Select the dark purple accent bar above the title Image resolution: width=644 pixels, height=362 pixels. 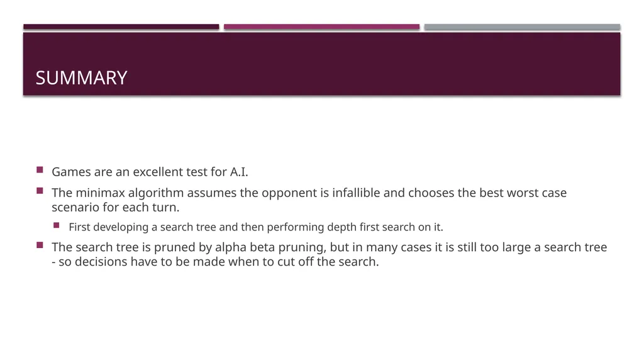point(121,26)
